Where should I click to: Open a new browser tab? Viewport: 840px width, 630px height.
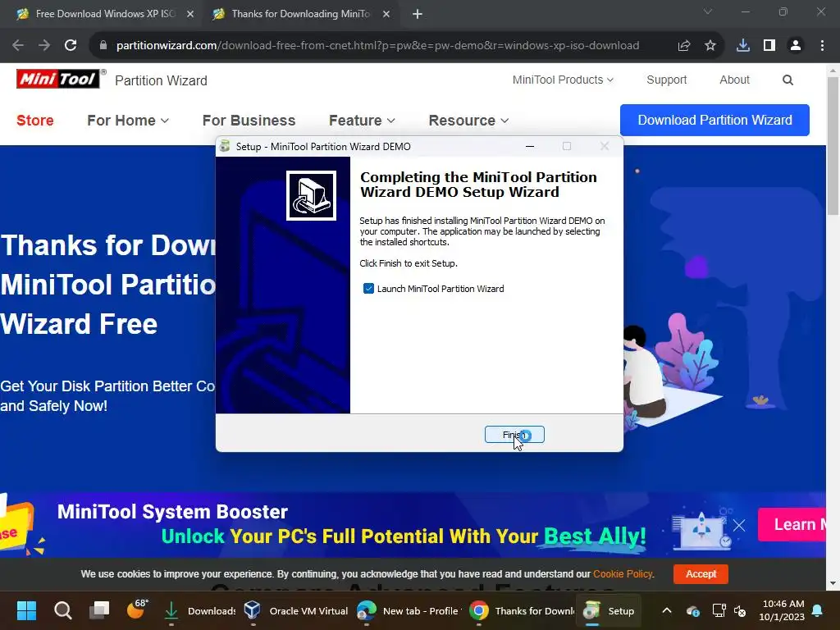(x=418, y=14)
